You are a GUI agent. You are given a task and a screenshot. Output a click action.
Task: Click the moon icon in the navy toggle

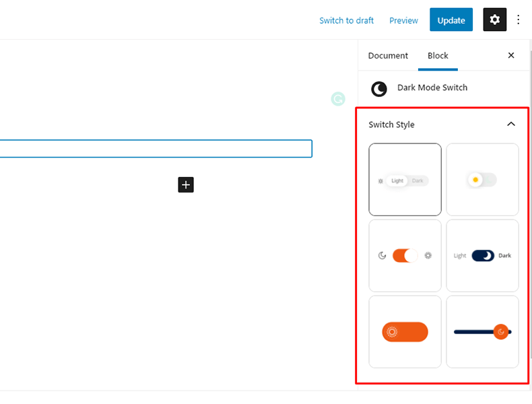click(487, 256)
